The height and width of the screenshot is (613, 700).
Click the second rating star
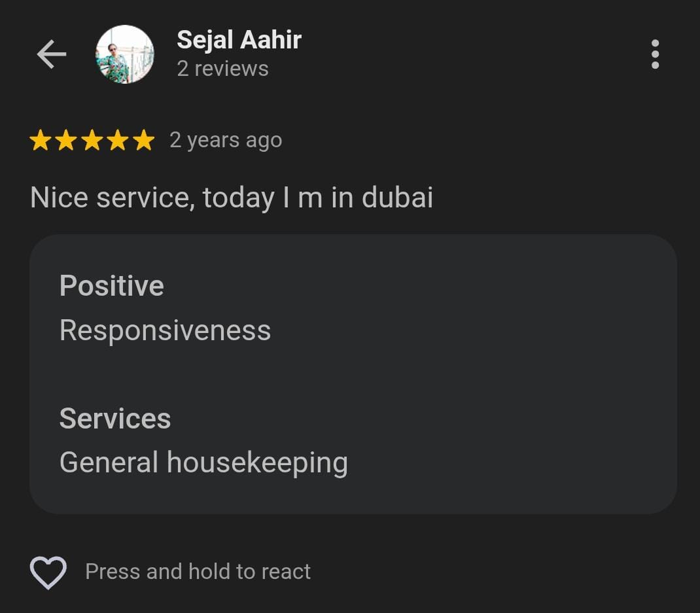coord(66,140)
